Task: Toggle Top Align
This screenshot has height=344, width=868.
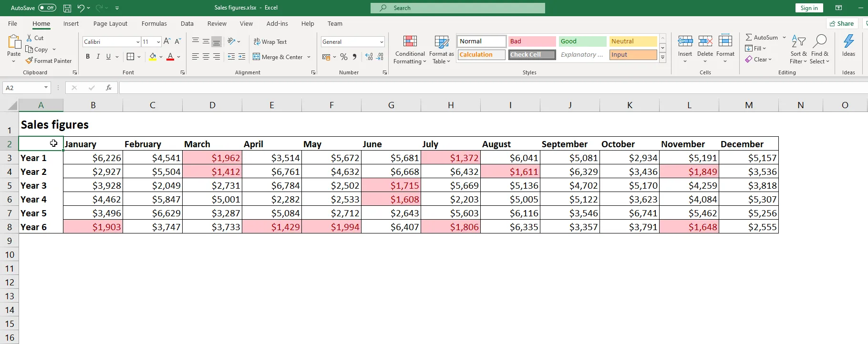Action: [x=196, y=41]
